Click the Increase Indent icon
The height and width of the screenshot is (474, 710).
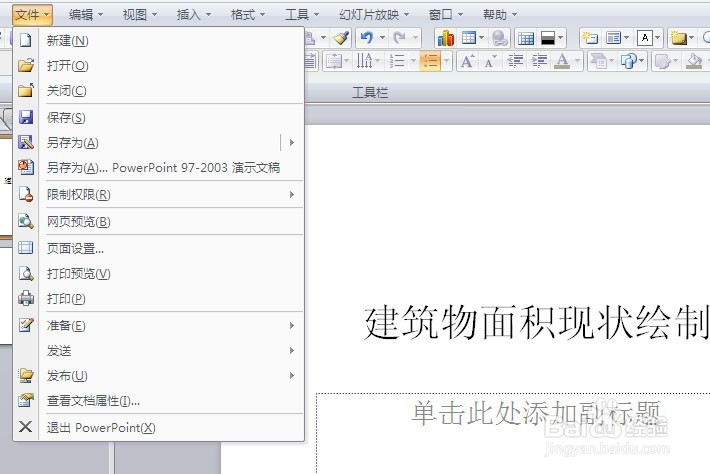coord(539,61)
